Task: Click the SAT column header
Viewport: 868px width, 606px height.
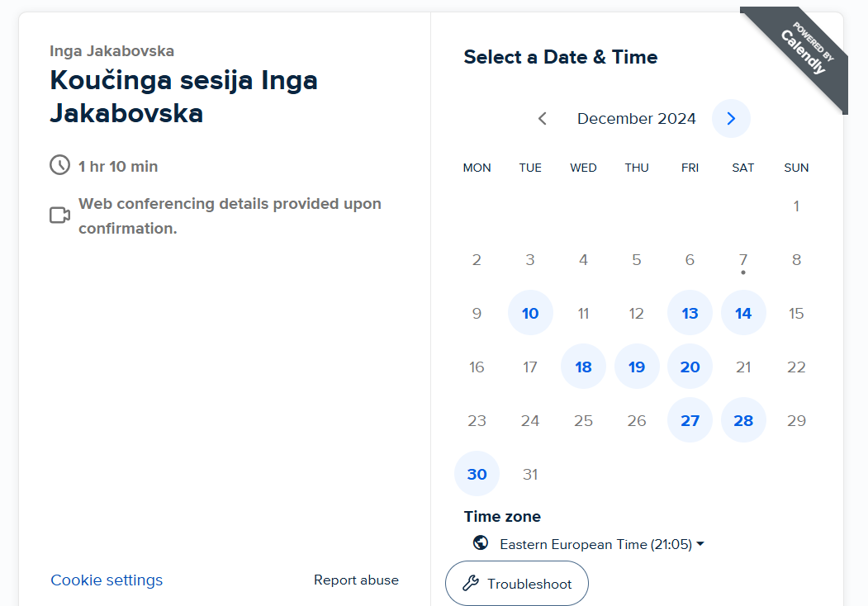Action: tap(743, 168)
